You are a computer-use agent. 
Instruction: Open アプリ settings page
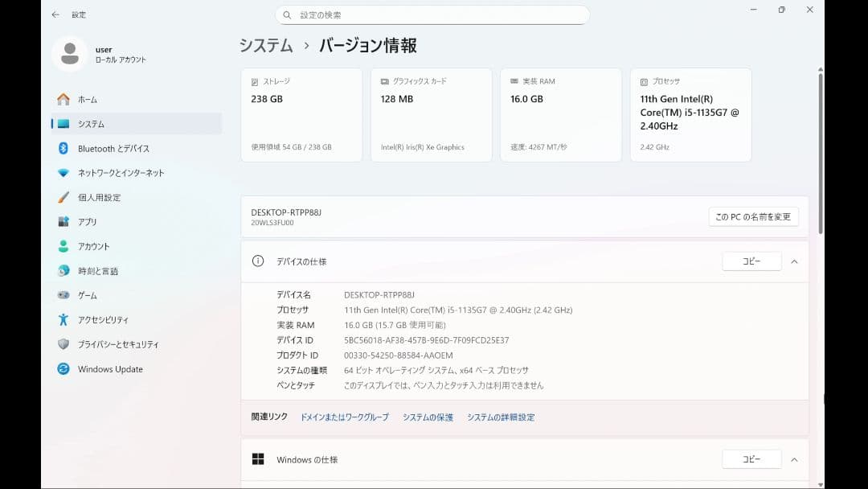(x=137, y=221)
